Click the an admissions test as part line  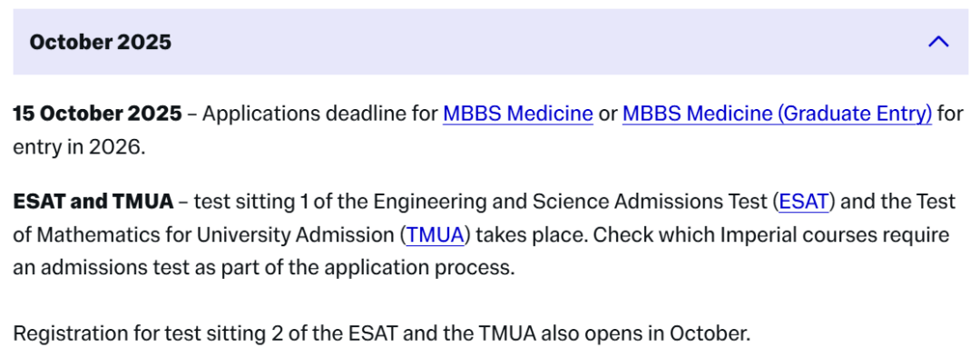pos(263,268)
